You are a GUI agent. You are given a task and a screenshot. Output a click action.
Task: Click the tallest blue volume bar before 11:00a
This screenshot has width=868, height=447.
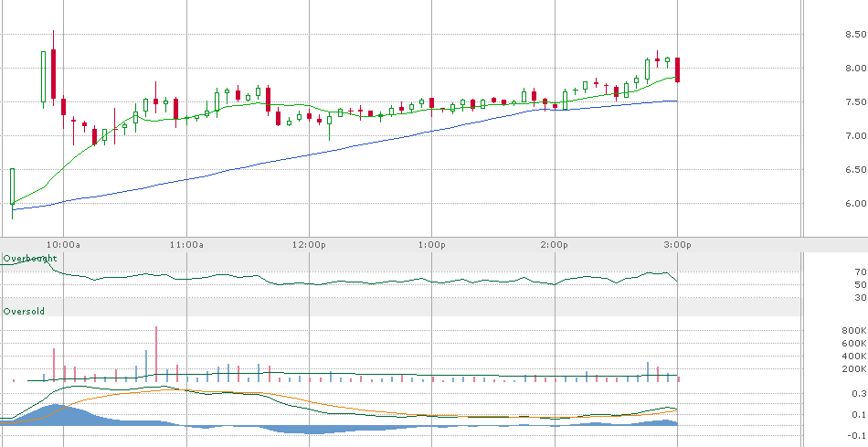pos(146,367)
